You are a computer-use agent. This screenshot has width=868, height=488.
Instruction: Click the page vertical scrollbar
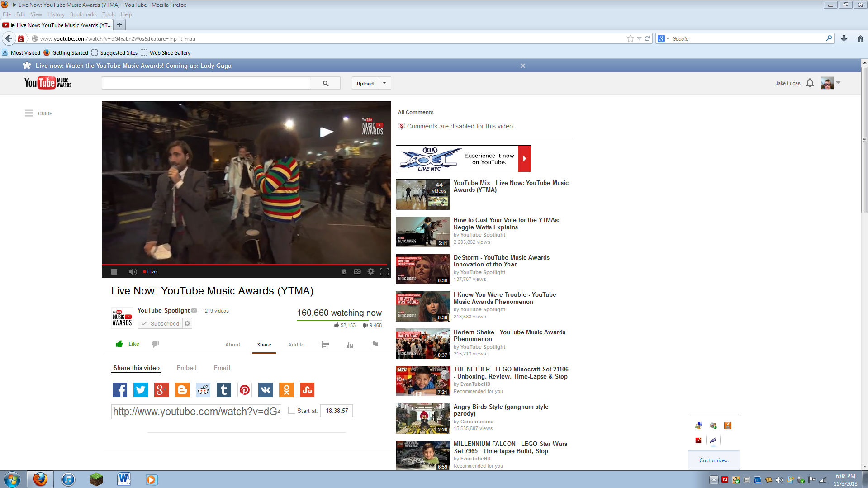864,140
